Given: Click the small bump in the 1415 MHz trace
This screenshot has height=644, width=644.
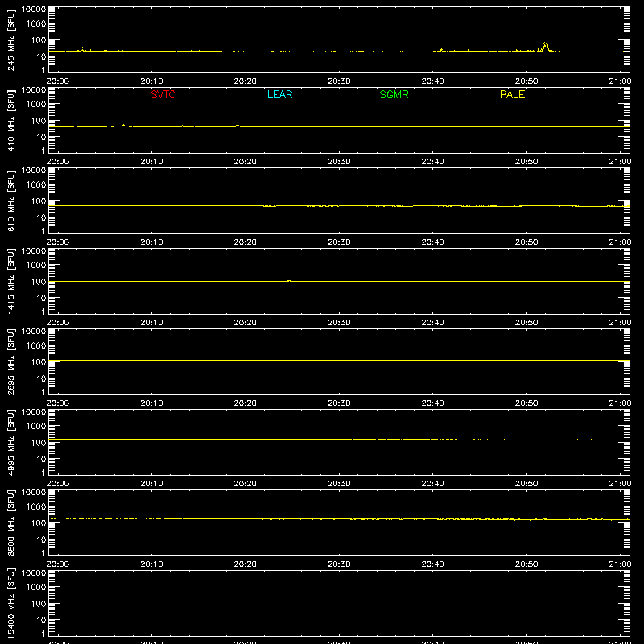Looking at the screenshot, I should [289, 281].
